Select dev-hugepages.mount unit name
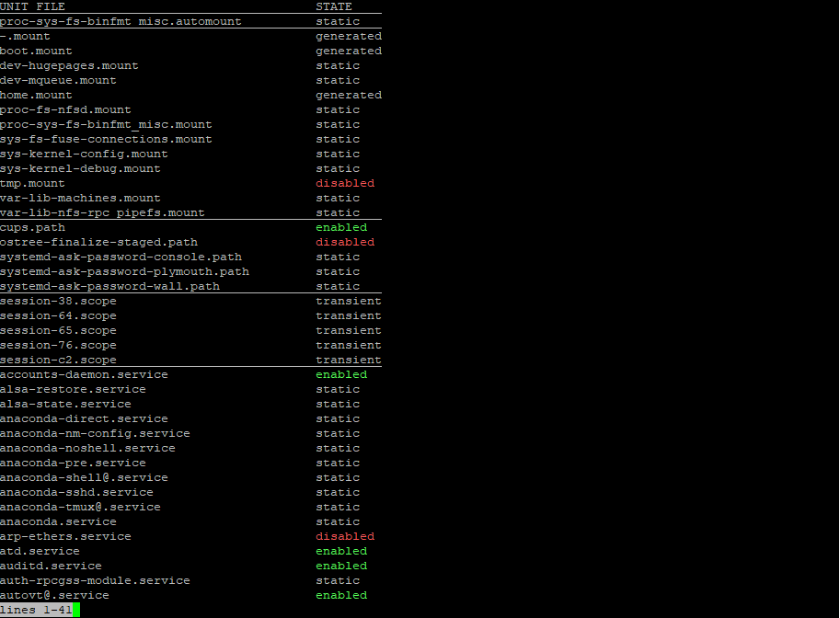Viewport: 840px width, 618px height. click(x=69, y=65)
